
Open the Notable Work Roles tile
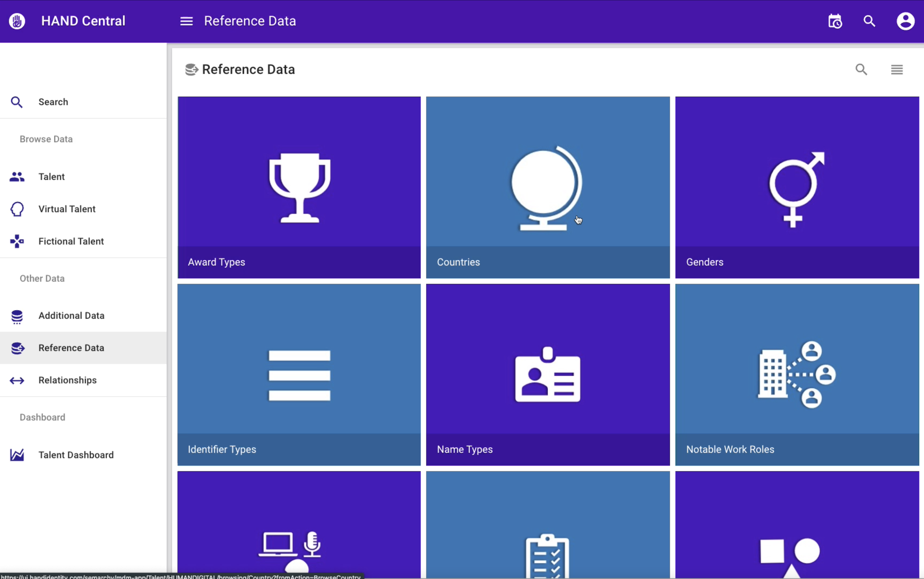(x=797, y=374)
